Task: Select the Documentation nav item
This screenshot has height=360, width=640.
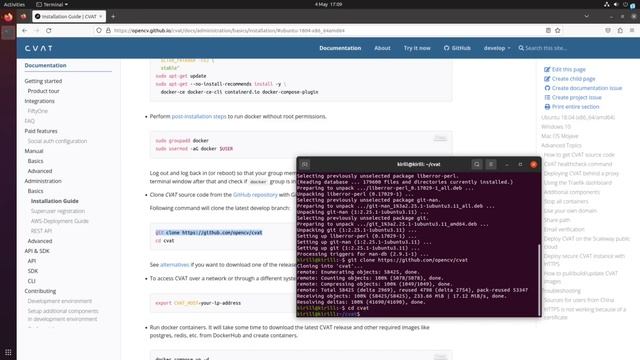Action: 340,48
